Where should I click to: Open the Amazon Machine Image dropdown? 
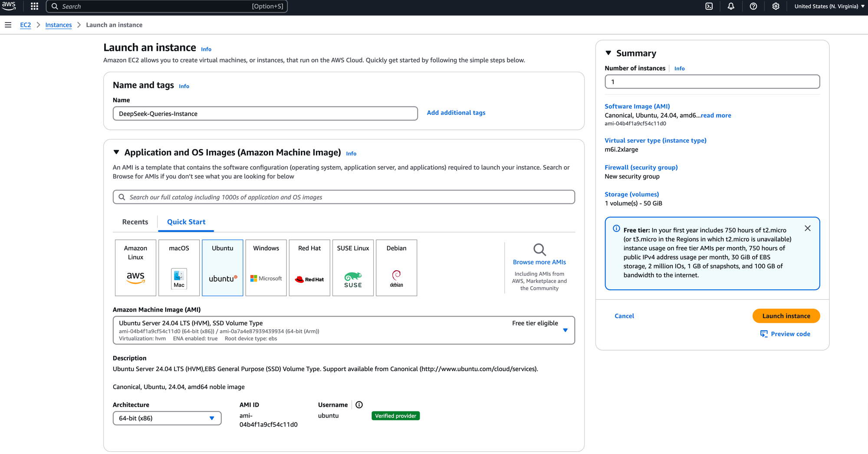344,330
